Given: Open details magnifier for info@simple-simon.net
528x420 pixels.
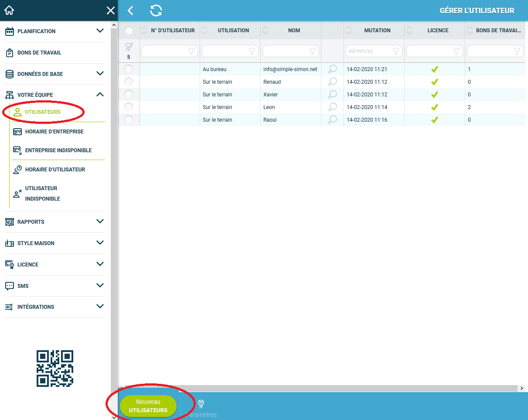Looking at the screenshot, I should [x=333, y=69].
